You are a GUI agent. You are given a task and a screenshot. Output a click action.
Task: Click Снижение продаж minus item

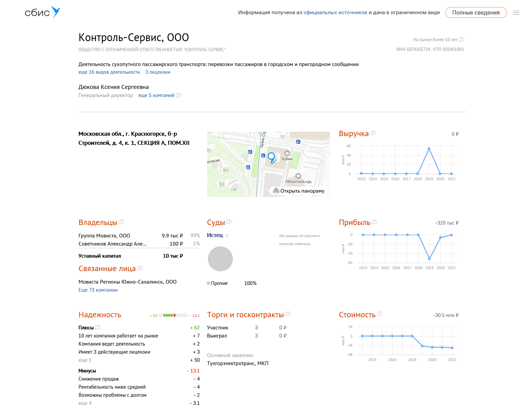[x=139, y=379]
